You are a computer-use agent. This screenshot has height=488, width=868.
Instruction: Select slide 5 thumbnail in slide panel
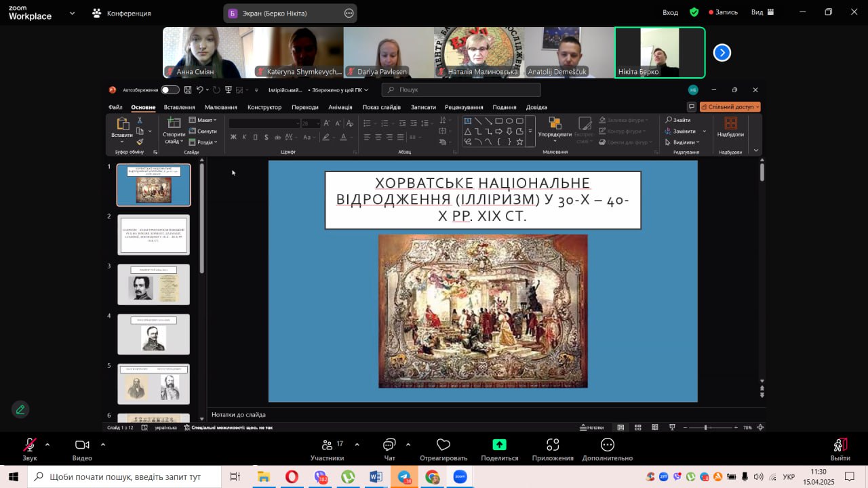point(153,384)
